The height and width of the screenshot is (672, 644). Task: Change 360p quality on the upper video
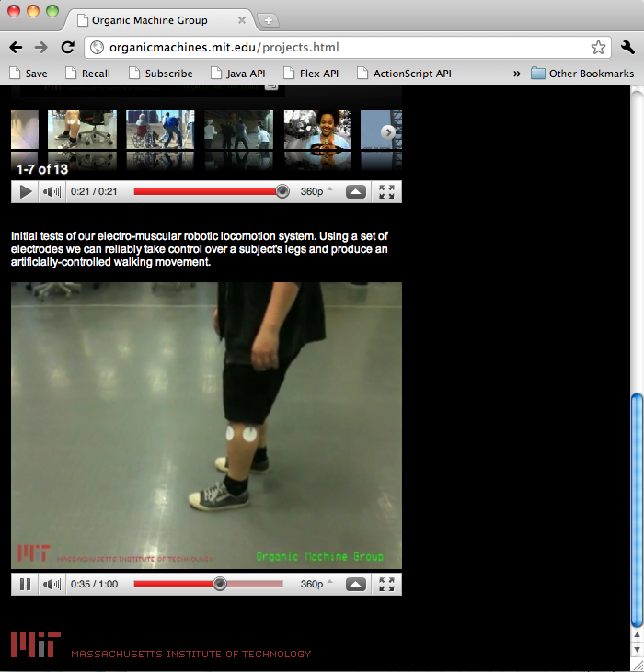(316, 191)
